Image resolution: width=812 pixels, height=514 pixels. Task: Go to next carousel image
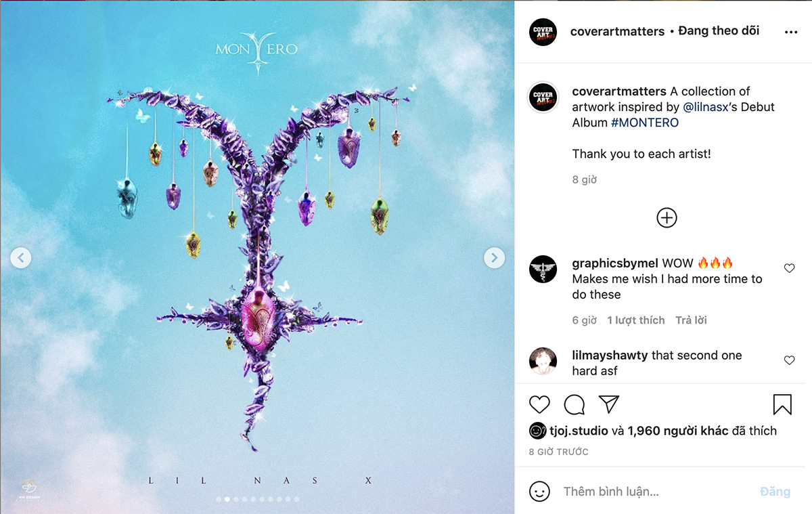(494, 257)
